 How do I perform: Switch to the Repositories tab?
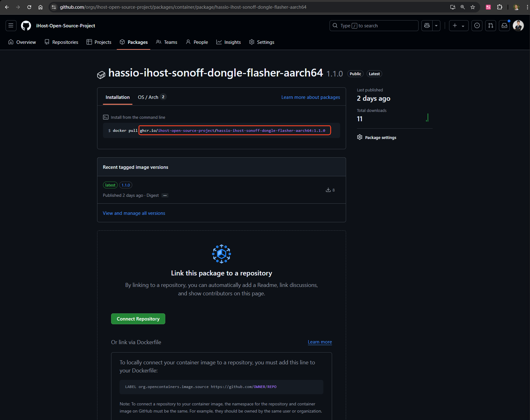pyautogui.click(x=61, y=42)
